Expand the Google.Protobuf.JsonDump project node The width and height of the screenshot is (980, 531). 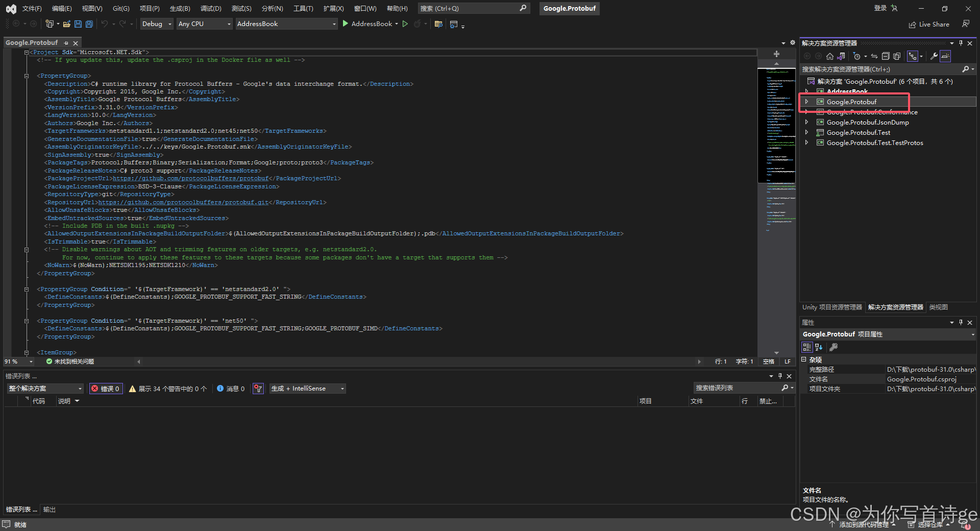pyautogui.click(x=807, y=122)
